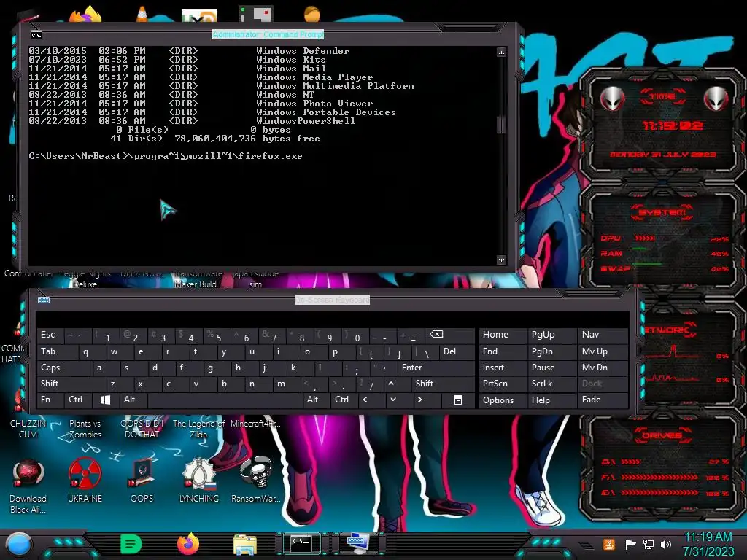Select the UKRAINE desktop icon
The height and width of the screenshot is (560, 747).
click(85, 481)
